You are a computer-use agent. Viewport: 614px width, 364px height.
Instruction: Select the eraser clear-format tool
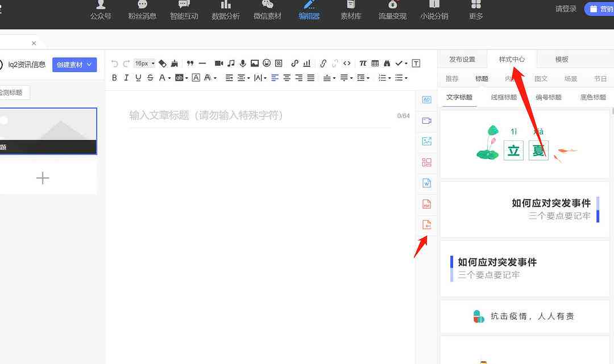(163, 64)
